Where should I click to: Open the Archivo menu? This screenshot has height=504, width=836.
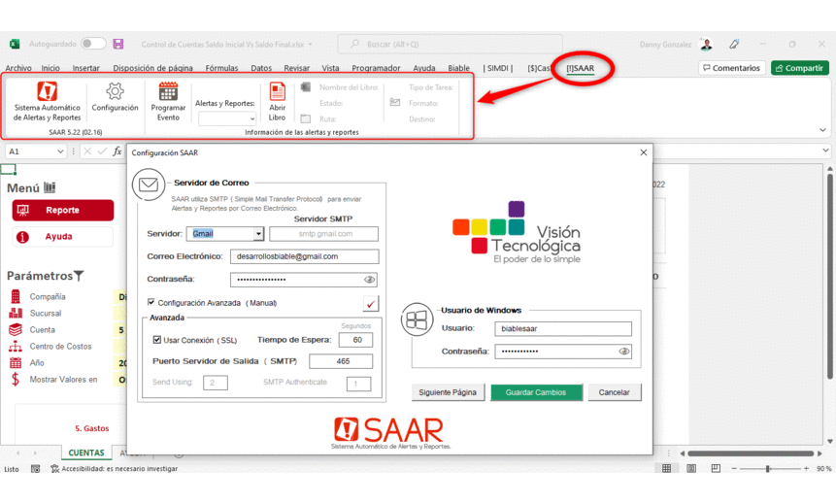pos(18,68)
